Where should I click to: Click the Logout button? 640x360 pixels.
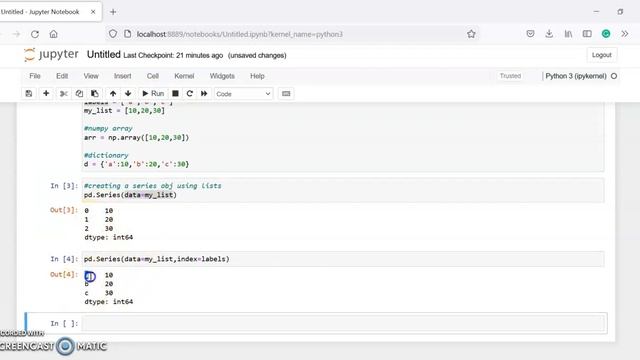pyautogui.click(x=602, y=55)
